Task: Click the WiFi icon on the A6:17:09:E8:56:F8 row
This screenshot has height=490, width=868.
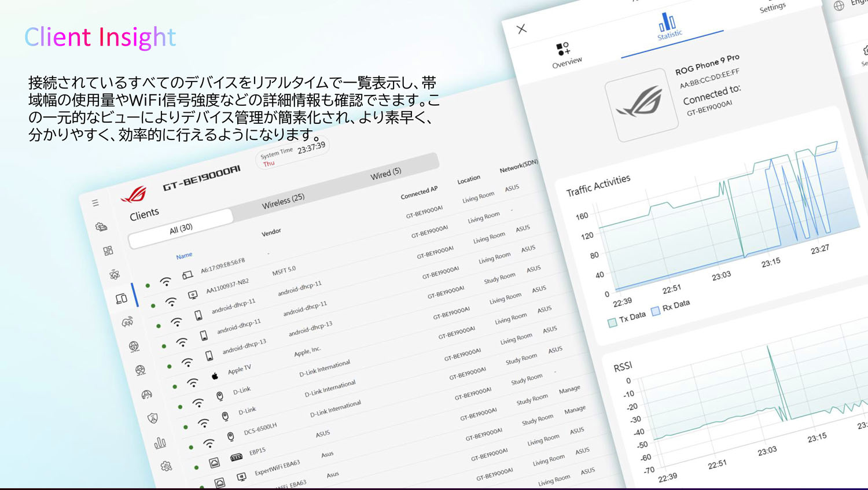Action: tap(165, 282)
